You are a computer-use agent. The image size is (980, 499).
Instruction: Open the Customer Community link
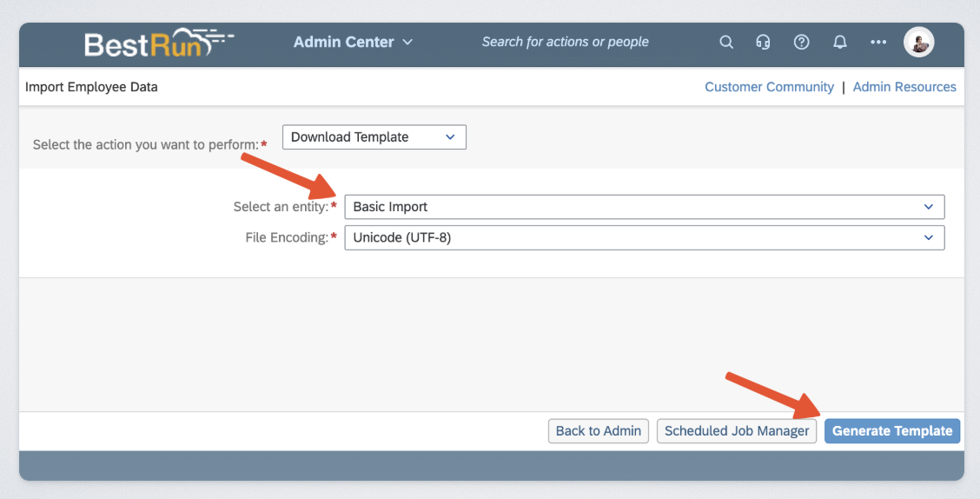(x=769, y=87)
